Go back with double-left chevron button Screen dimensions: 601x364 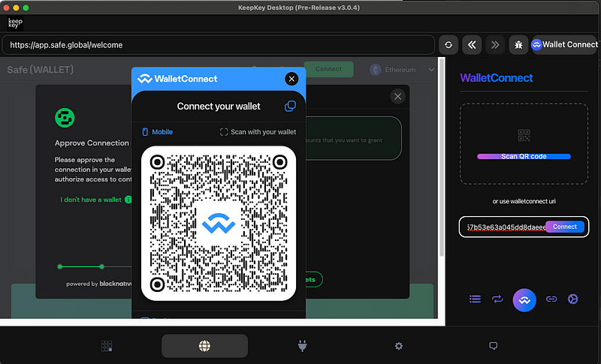click(x=472, y=45)
